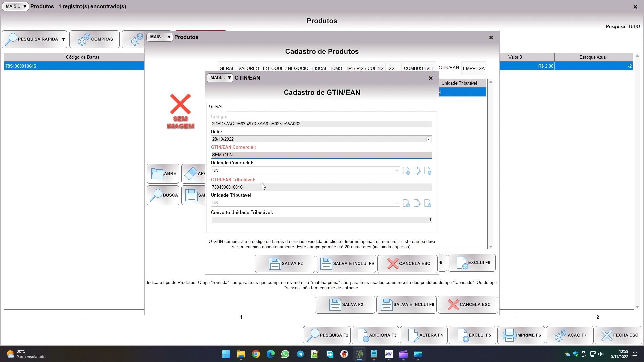This screenshot has height=362, width=644.
Task: Open WhatsApp from the taskbar
Action: click(285, 354)
